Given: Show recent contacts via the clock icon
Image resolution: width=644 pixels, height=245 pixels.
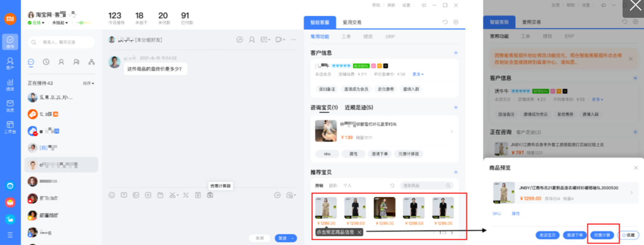Looking at the screenshot, I should [46, 62].
